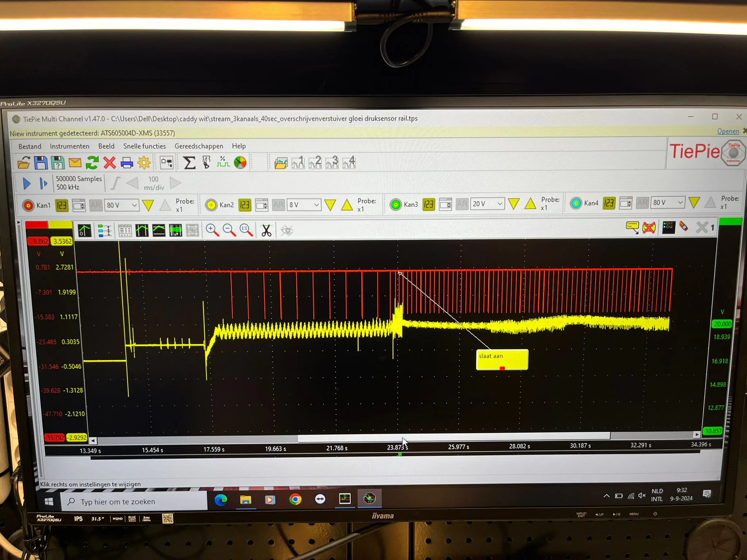Click the Sigma measurements icon
Viewport: 747px width, 560px height.
189,163
